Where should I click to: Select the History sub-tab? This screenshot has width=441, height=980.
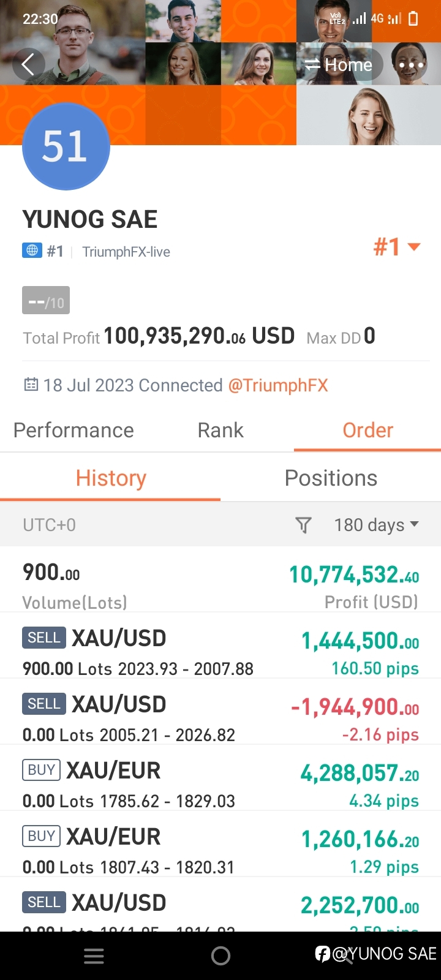tap(110, 478)
